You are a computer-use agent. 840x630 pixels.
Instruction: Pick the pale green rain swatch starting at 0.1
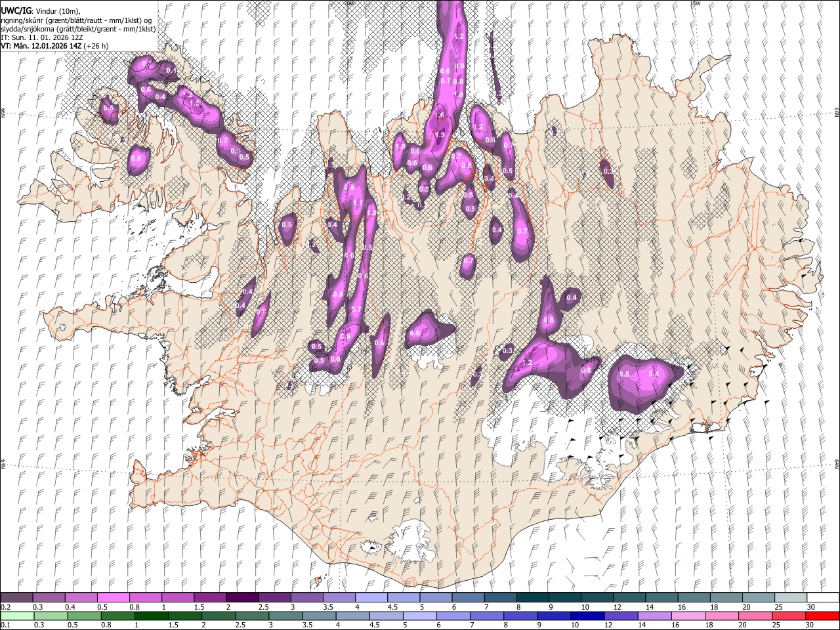(16, 616)
